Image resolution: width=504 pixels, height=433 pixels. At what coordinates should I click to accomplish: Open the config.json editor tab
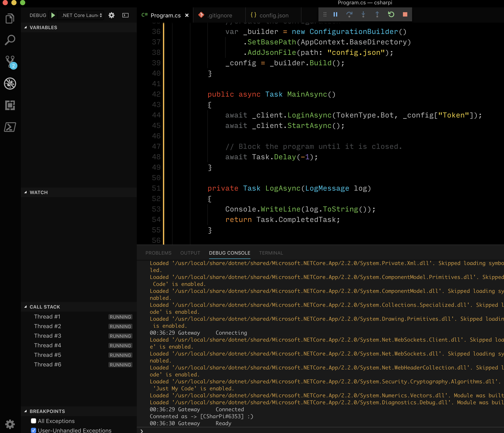(x=274, y=15)
